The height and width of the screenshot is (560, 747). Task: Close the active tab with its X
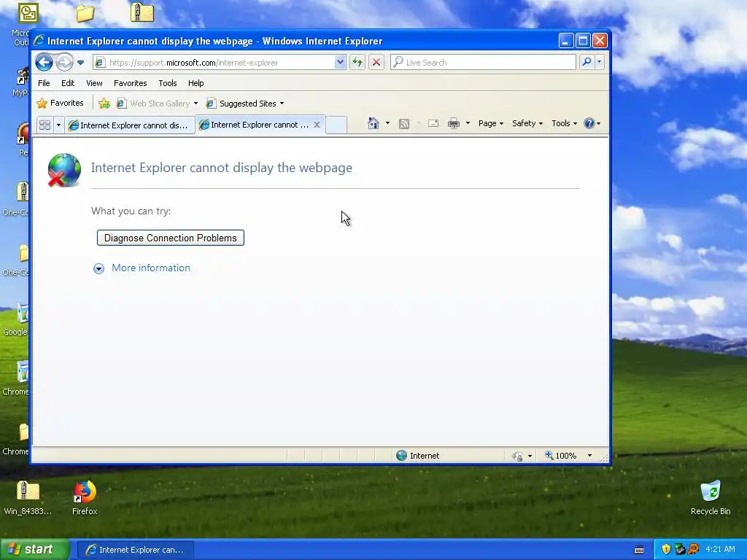(x=317, y=125)
